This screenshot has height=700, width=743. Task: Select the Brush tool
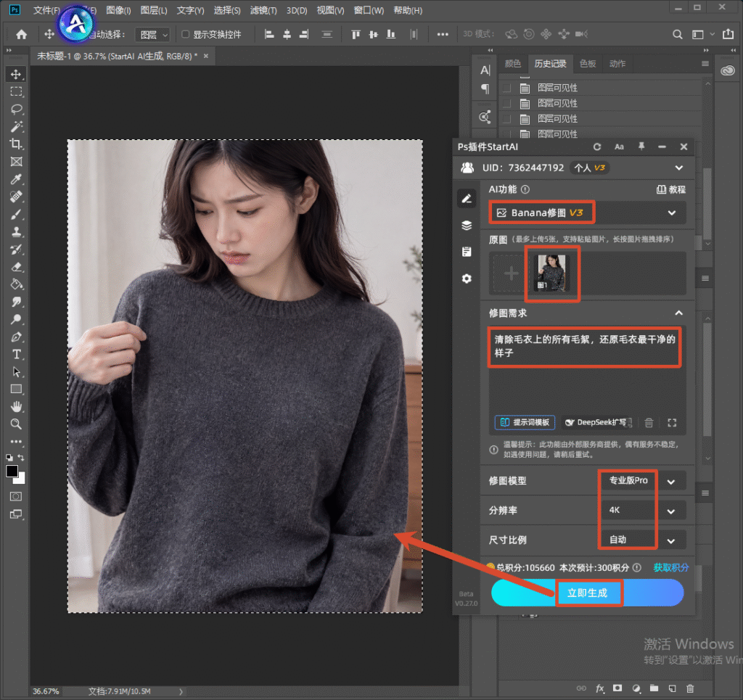coord(16,214)
